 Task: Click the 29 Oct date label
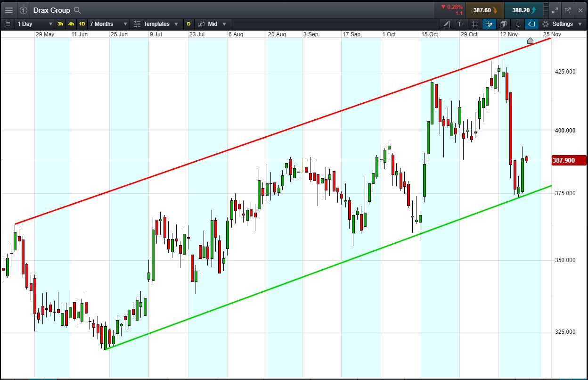click(x=469, y=34)
